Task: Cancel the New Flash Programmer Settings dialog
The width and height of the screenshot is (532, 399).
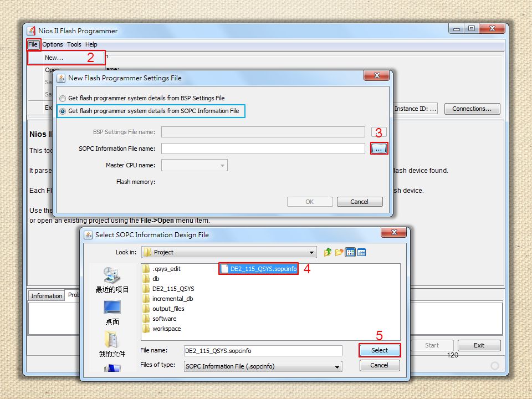Action: (x=360, y=202)
